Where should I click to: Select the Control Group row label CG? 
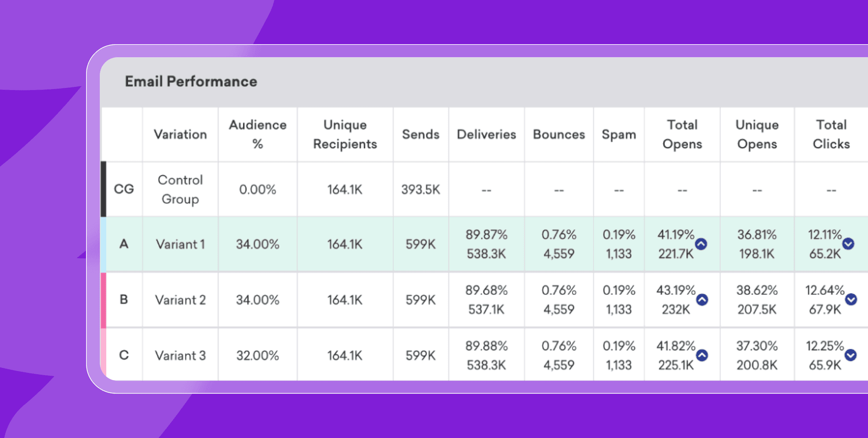click(123, 189)
